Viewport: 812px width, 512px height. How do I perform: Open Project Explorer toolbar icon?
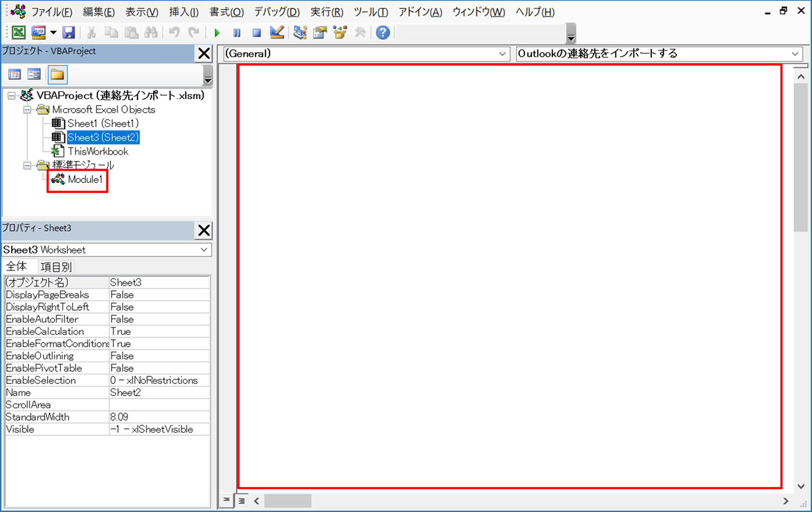coord(300,33)
